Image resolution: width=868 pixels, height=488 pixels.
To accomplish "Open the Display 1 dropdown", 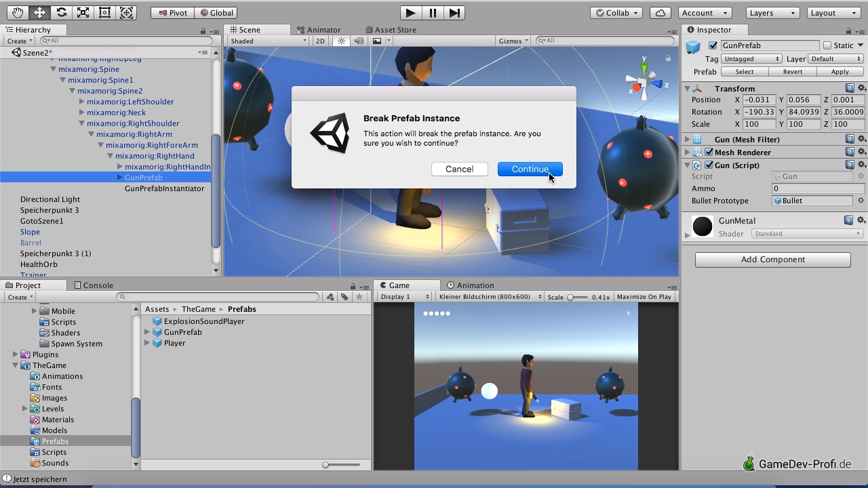I will pos(405,296).
